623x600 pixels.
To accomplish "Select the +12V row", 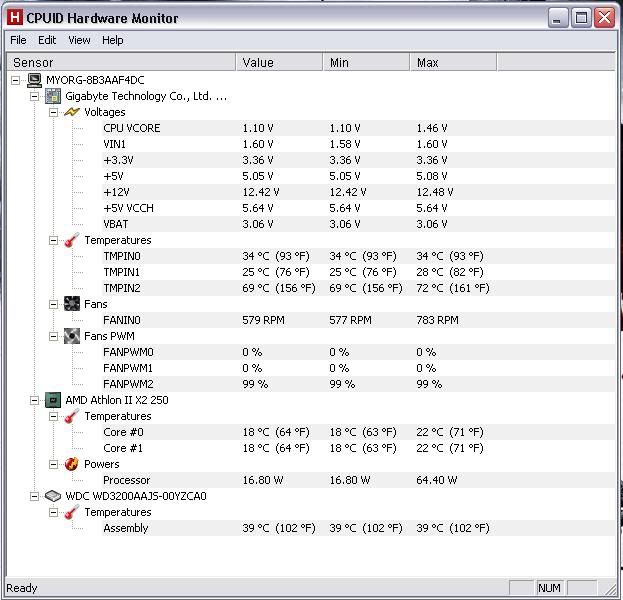I will (358, 192).
